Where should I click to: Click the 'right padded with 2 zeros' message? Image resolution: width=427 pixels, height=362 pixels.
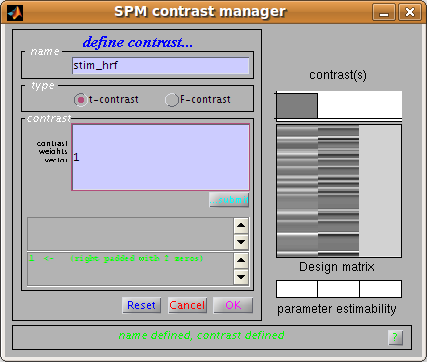137,258
